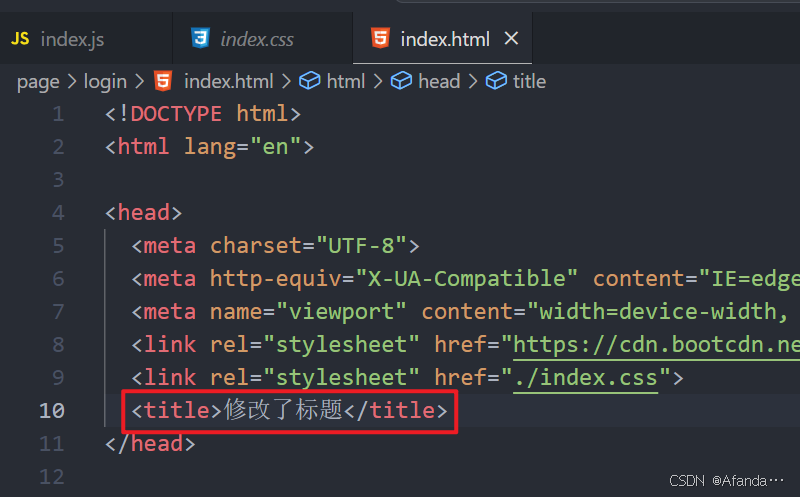Open the html symbol breadcrumb

[345, 82]
